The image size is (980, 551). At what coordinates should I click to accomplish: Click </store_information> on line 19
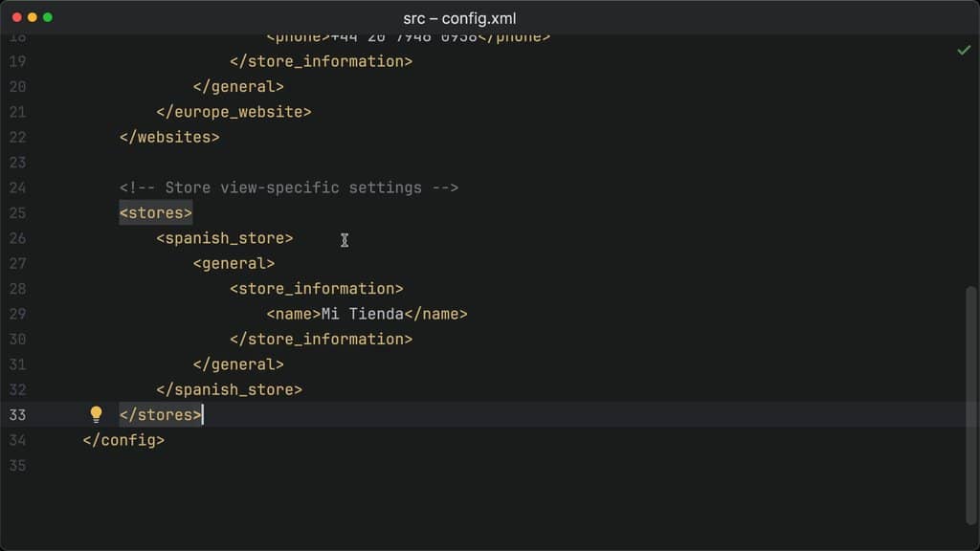tap(322, 61)
